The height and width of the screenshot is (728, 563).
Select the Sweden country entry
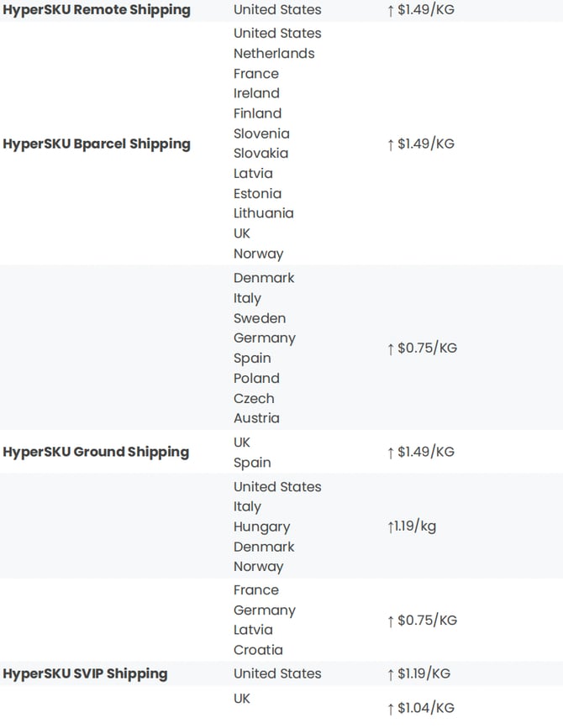pos(260,318)
